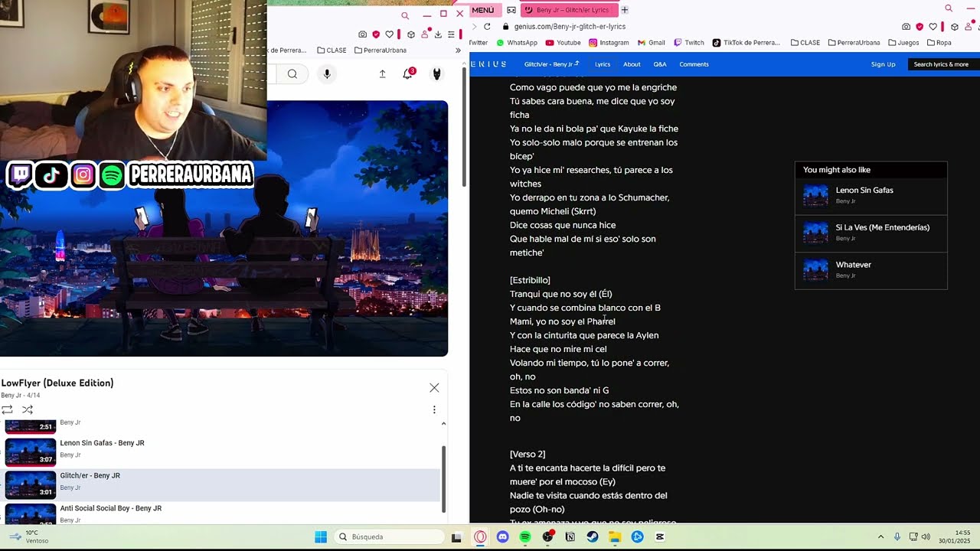Click the taskbar Búsqueda search box

(390, 537)
